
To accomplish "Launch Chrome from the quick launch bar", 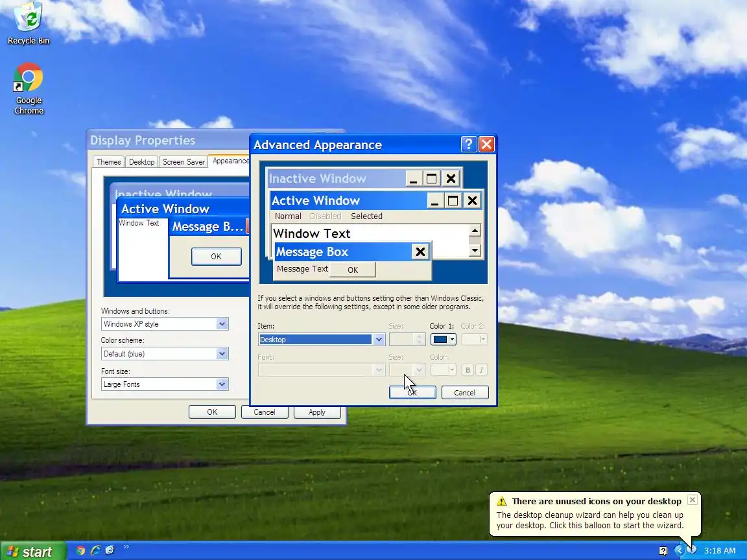I will (80, 550).
